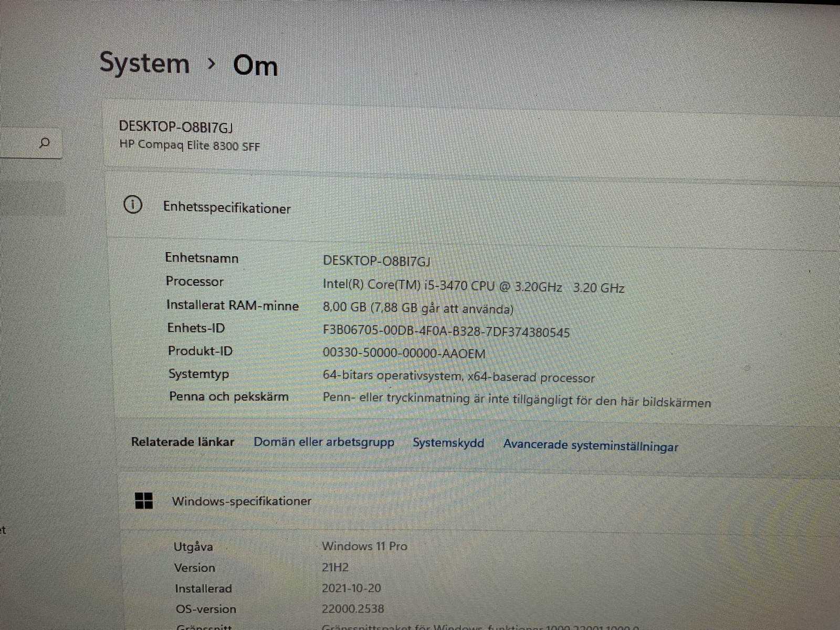Click the Windows logo beside Windows-specifikationer

point(144,501)
